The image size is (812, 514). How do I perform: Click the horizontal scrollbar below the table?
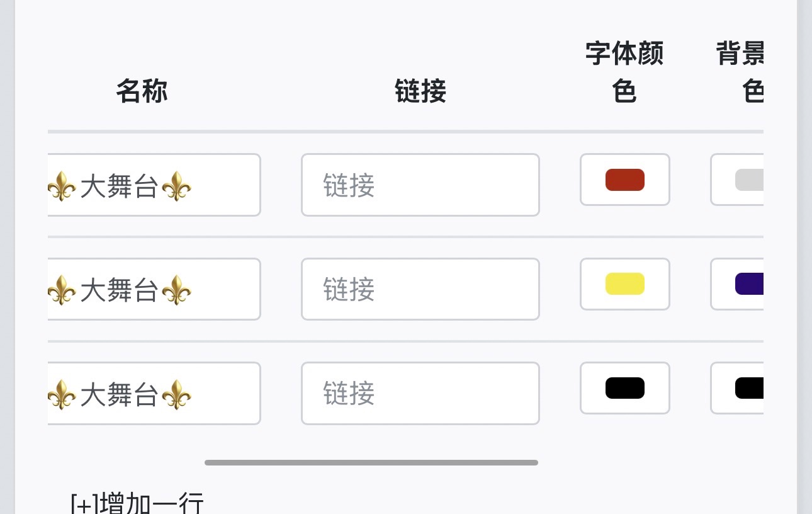371,463
